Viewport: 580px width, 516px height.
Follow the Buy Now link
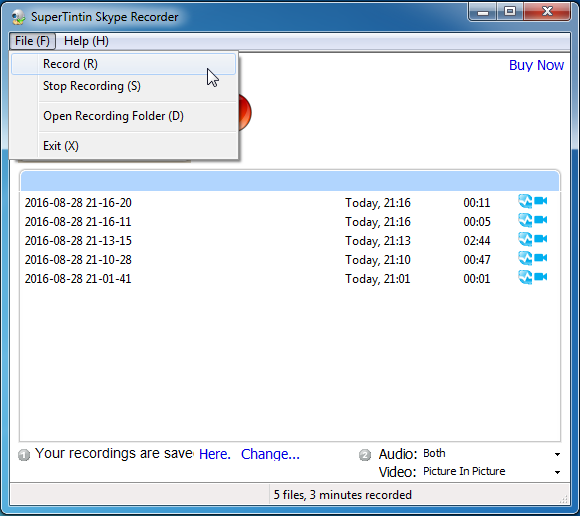536,65
